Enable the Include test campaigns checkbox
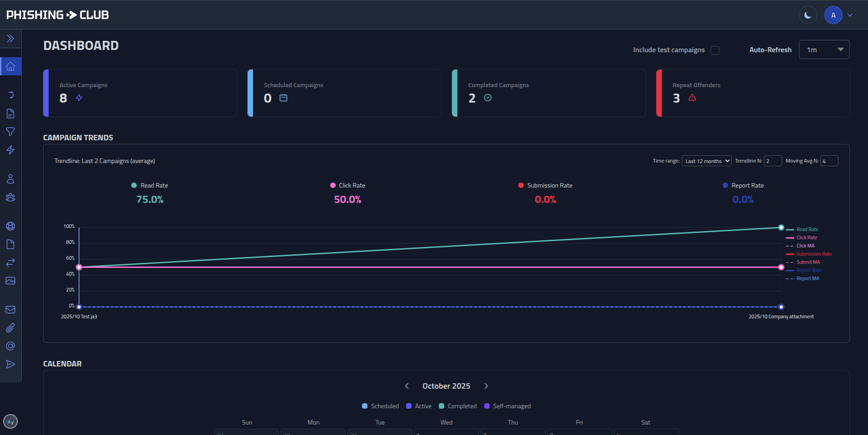This screenshot has height=435, width=868. [714, 50]
